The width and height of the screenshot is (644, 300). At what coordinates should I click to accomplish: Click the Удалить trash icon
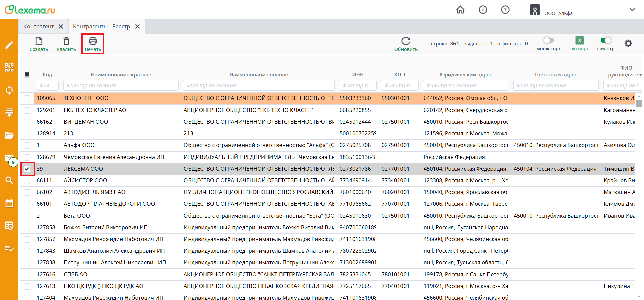66,41
